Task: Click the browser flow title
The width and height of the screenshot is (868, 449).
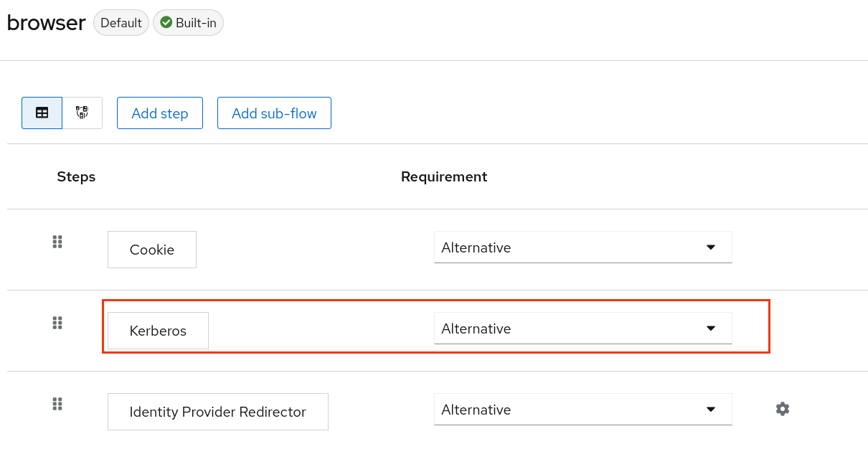Action: click(47, 23)
